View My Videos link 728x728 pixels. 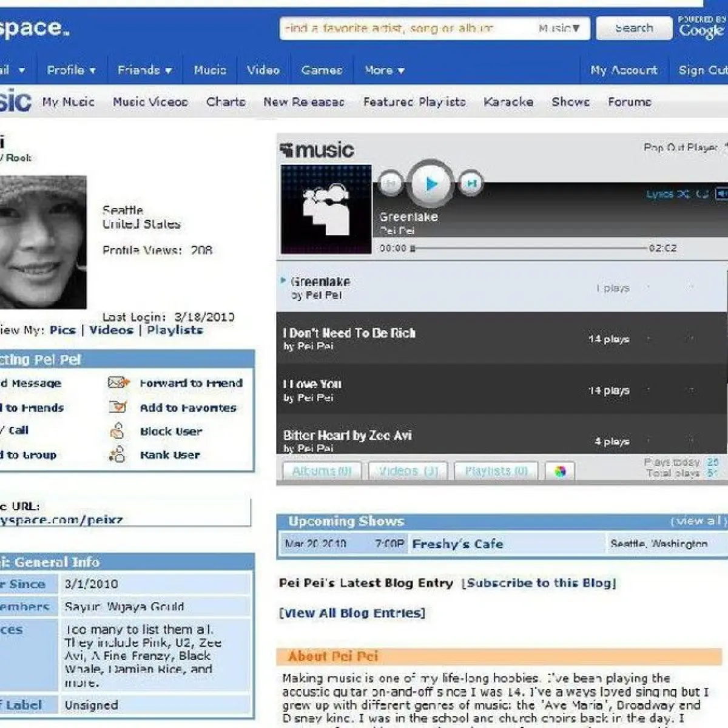tap(111, 330)
